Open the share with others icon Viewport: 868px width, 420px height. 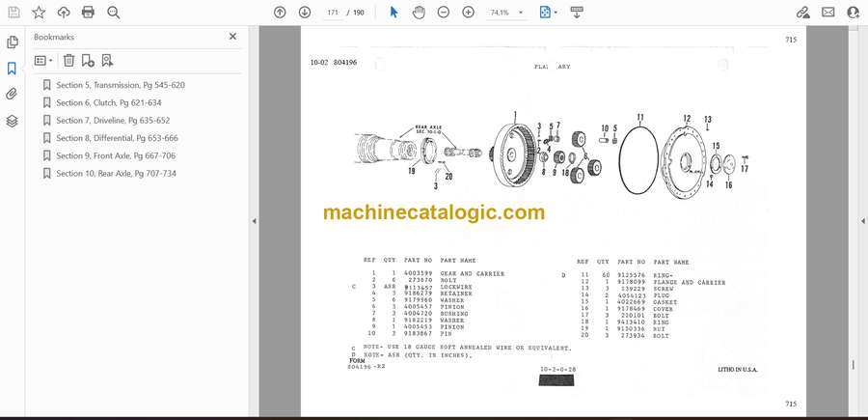[854, 13]
